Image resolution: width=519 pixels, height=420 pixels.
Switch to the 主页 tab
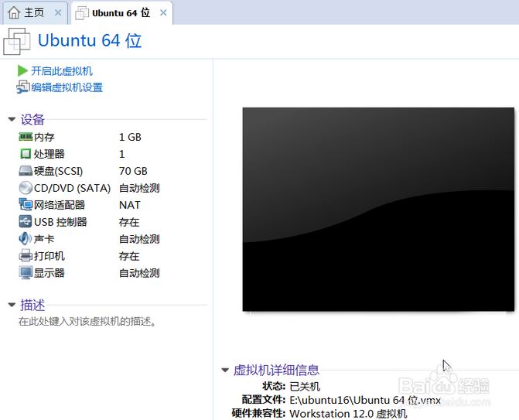point(34,13)
